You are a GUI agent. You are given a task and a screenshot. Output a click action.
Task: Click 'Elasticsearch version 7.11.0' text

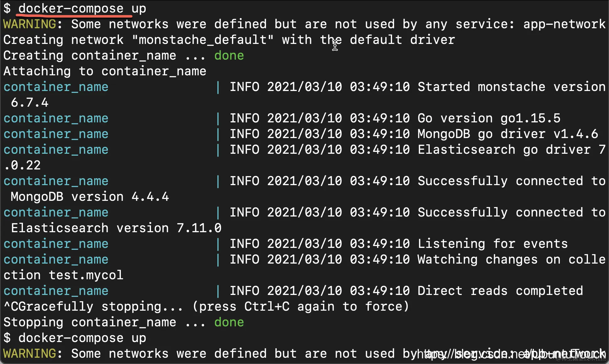pyautogui.click(x=116, y=228)
